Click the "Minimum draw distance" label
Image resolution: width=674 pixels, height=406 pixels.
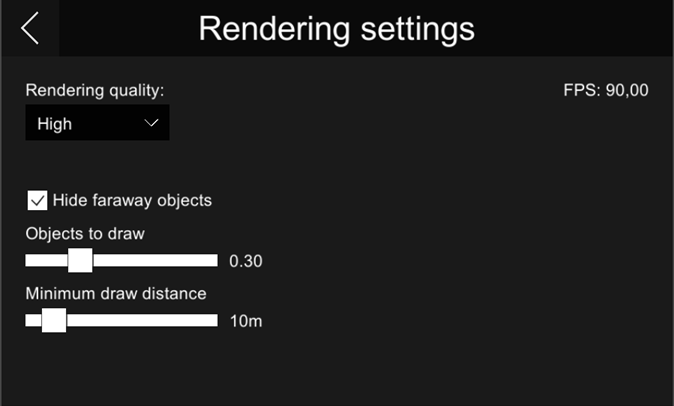116,294
